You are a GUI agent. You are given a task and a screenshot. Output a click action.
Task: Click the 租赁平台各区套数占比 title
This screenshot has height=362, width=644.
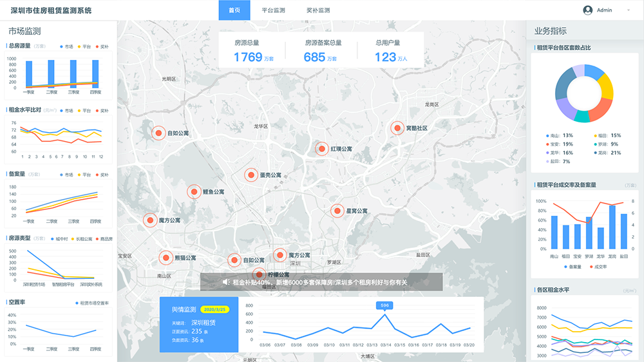563,48
